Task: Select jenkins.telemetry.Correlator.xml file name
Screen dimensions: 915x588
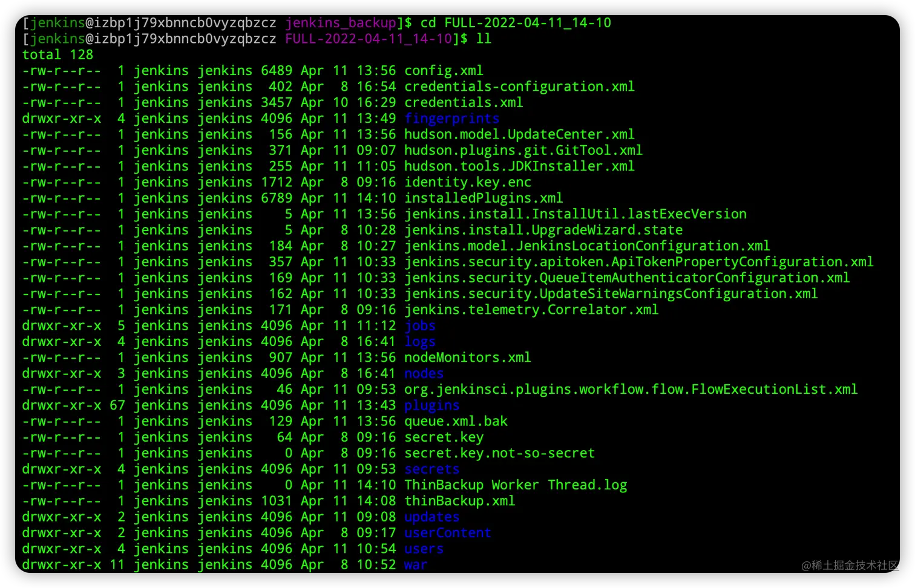Action: tap(531, 310)
